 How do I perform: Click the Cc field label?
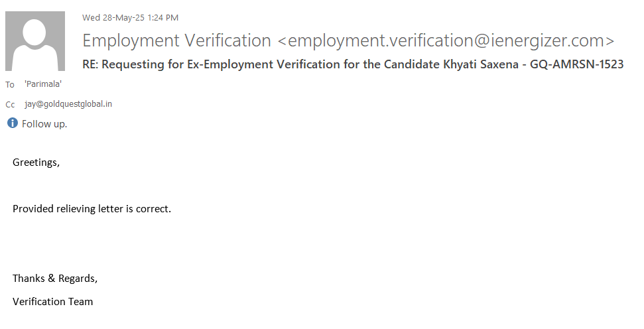click(10, 104)
